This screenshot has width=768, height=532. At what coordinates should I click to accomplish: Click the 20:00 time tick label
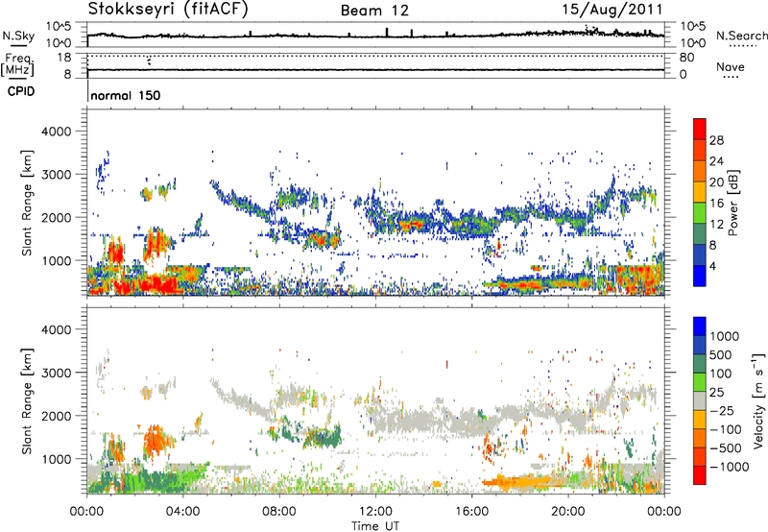567,511
